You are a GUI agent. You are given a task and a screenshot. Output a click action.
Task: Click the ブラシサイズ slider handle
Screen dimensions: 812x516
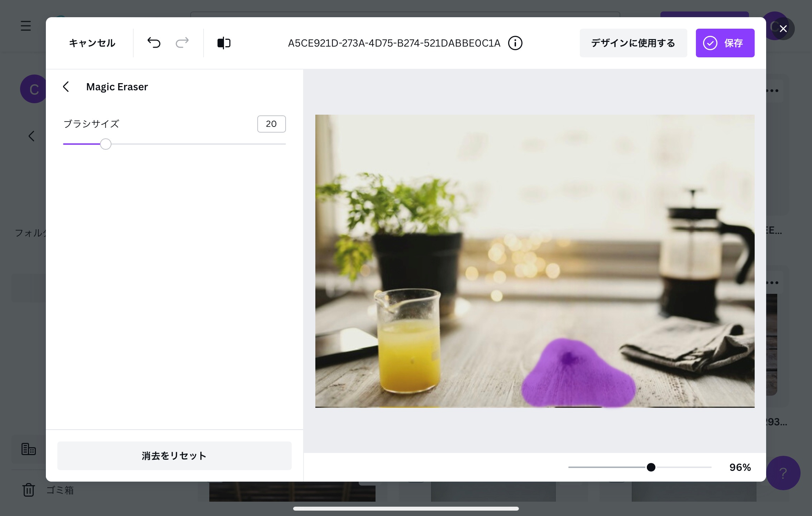pyautogui.click(x=105, y=144)
